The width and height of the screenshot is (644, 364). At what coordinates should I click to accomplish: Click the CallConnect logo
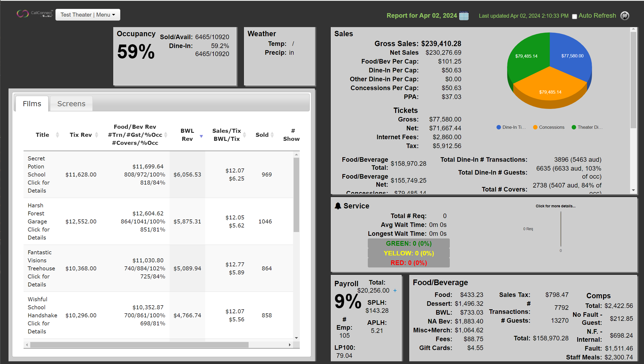(34, 14)
